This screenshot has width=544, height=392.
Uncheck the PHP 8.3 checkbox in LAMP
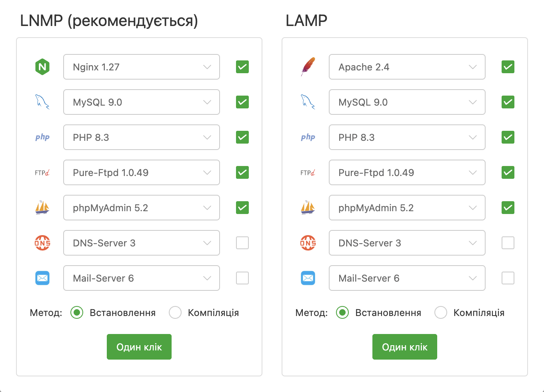(x=508, y=137)
